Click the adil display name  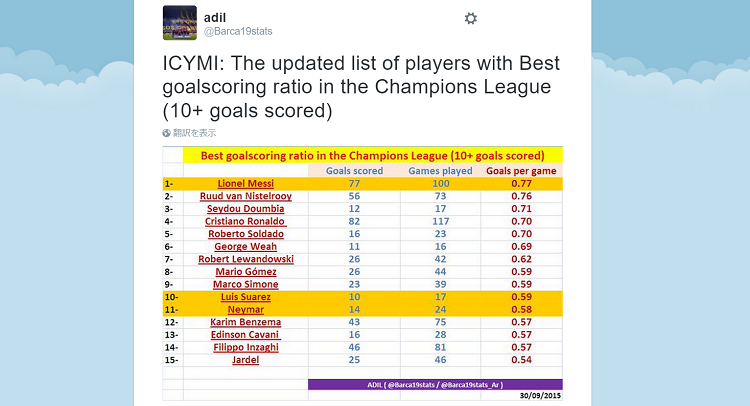(x=215, y=18)
